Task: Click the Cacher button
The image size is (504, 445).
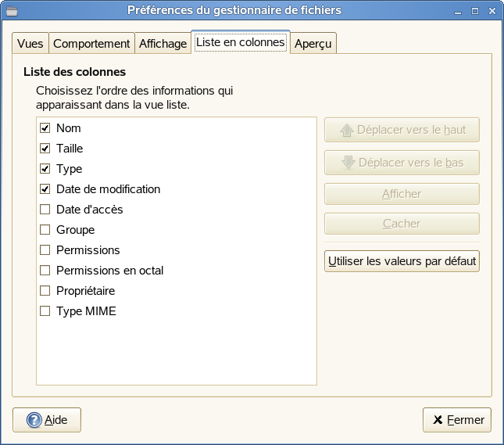Action: click(402, 224)
